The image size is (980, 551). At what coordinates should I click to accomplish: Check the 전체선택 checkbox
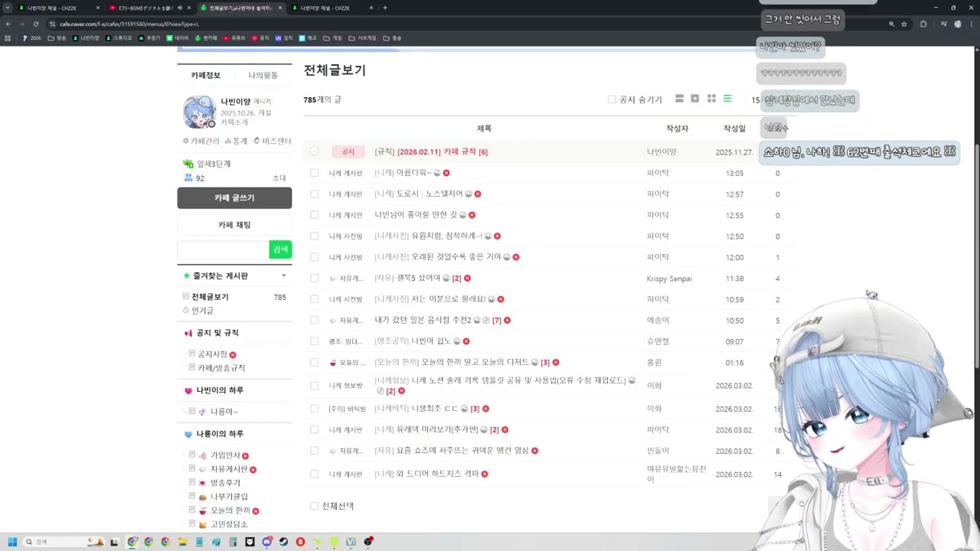[x=314, y=506]
